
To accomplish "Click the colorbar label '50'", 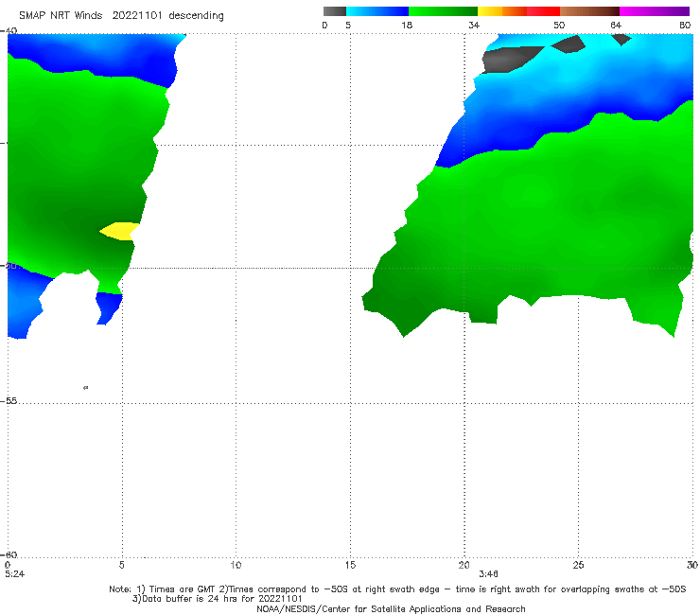I will pyautogui.click(x=559, y=25).
